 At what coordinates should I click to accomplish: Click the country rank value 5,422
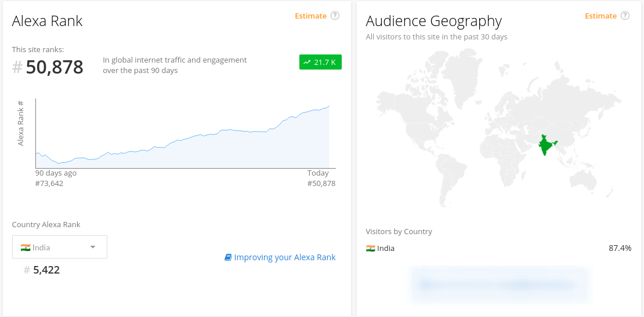pyautogui.click(x=46, y=270)
